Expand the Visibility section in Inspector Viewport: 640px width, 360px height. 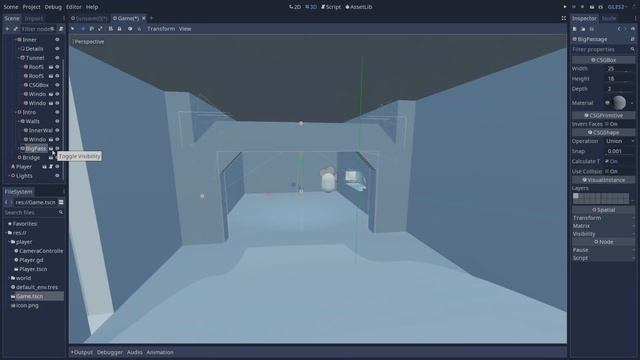603,234
